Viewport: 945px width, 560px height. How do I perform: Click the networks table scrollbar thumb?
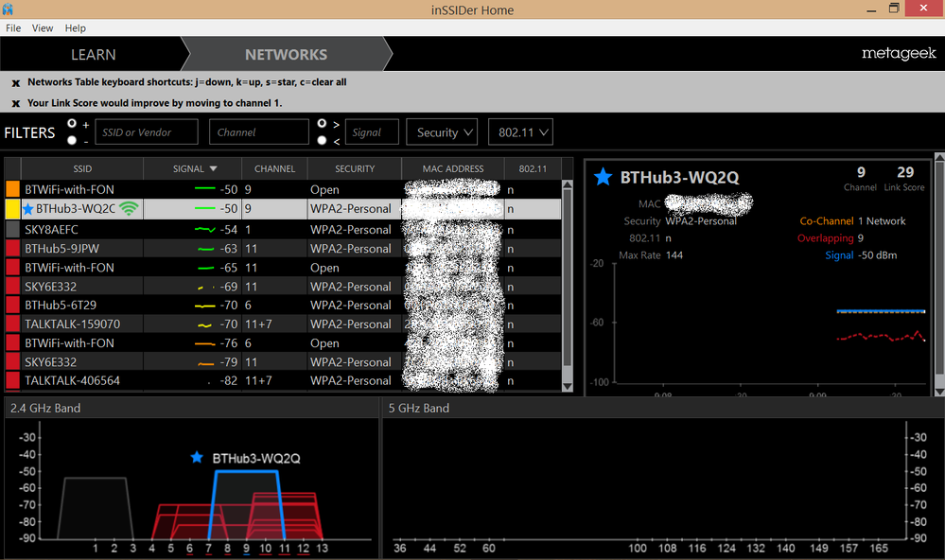coord(568,278)
